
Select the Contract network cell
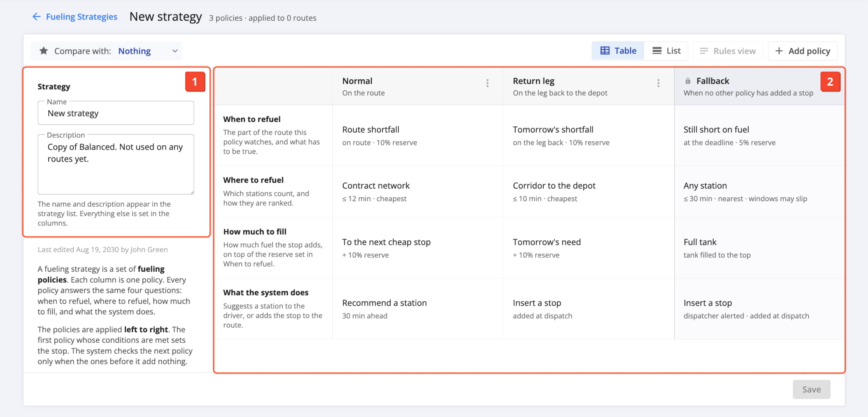(417, 192)
